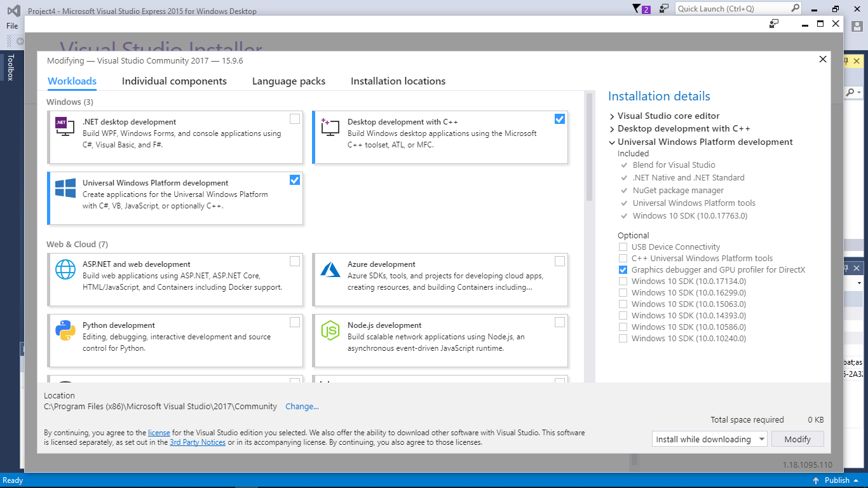
Task: Click the Change... location link
Action: pos(302,407)
